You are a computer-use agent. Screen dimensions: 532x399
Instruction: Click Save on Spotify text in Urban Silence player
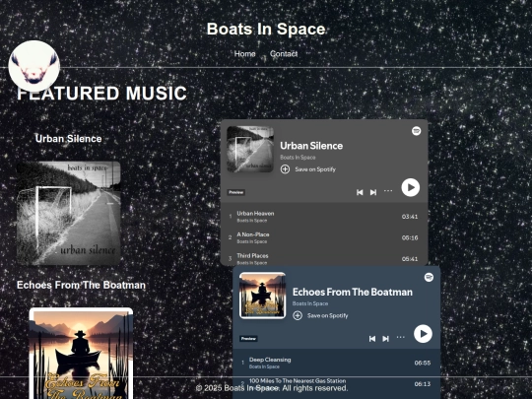315,169
